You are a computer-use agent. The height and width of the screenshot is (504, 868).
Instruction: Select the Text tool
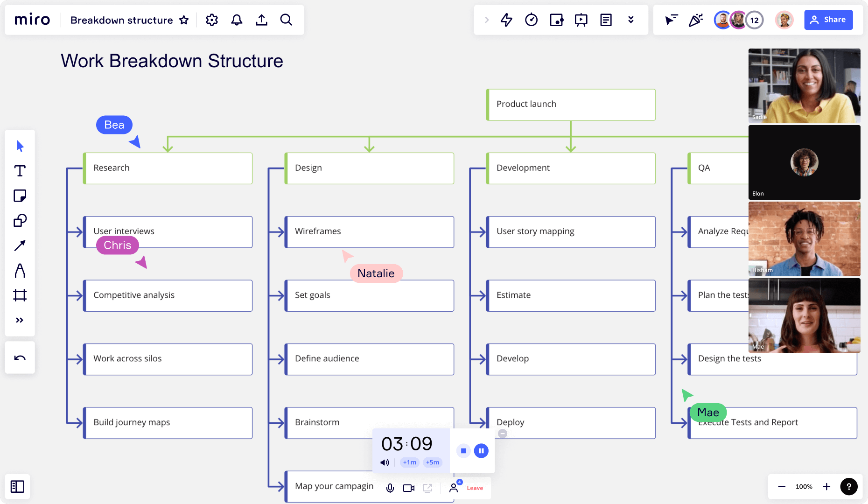(x=20, y=171)
